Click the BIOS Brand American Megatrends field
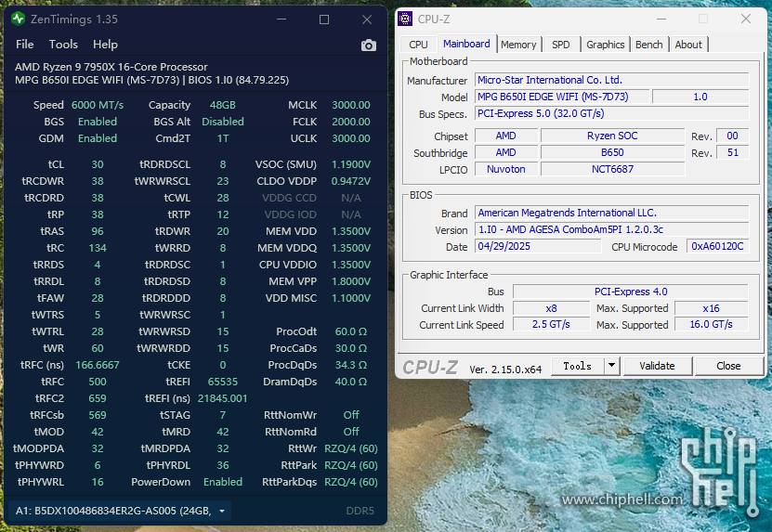 point(612,213)
